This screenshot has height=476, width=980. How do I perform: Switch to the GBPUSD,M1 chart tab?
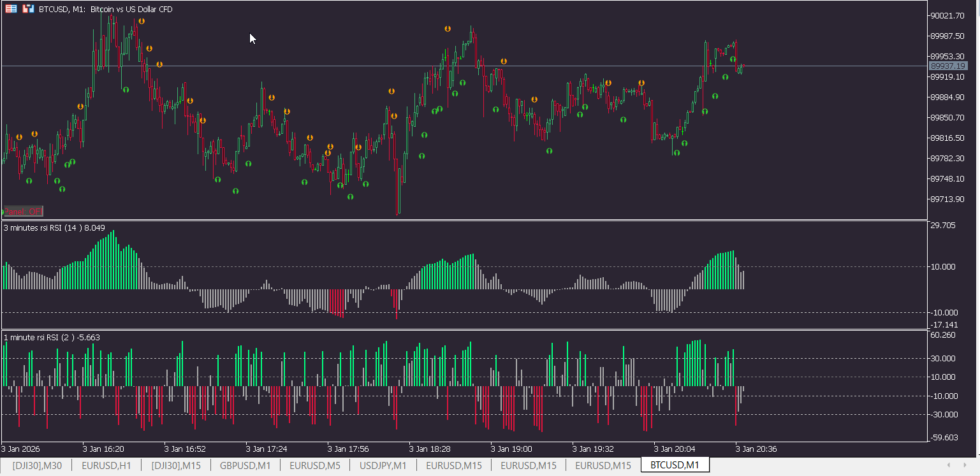[x=245, y=465]
